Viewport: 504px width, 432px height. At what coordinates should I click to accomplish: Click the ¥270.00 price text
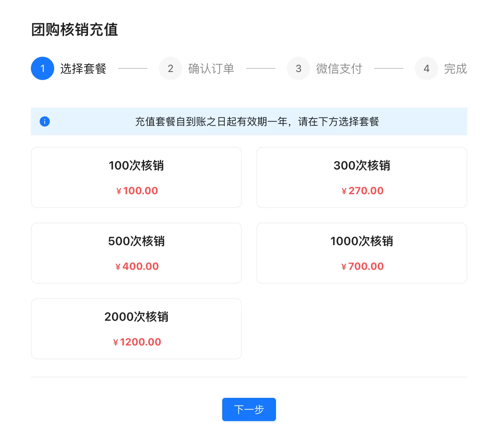(363, 191)
